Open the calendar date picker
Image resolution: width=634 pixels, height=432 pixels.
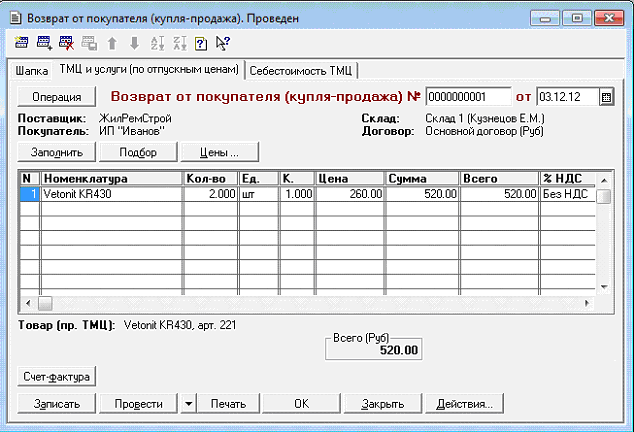point(606,97)
